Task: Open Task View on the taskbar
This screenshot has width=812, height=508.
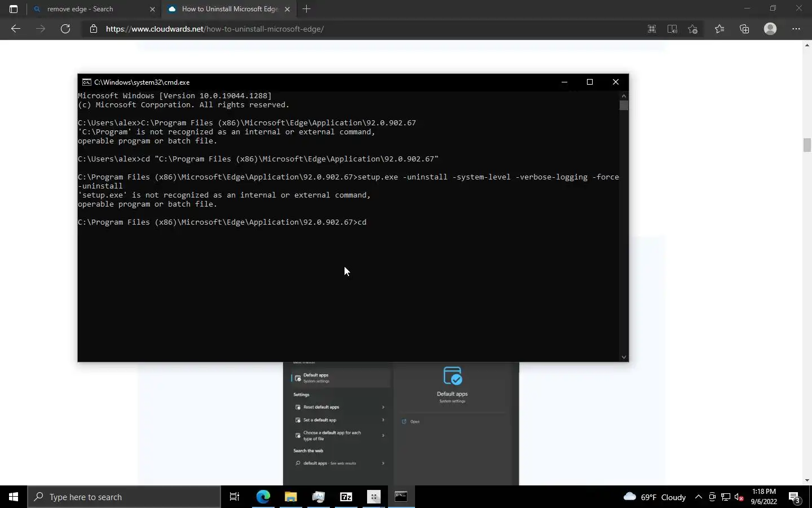Action: (235, 497)
